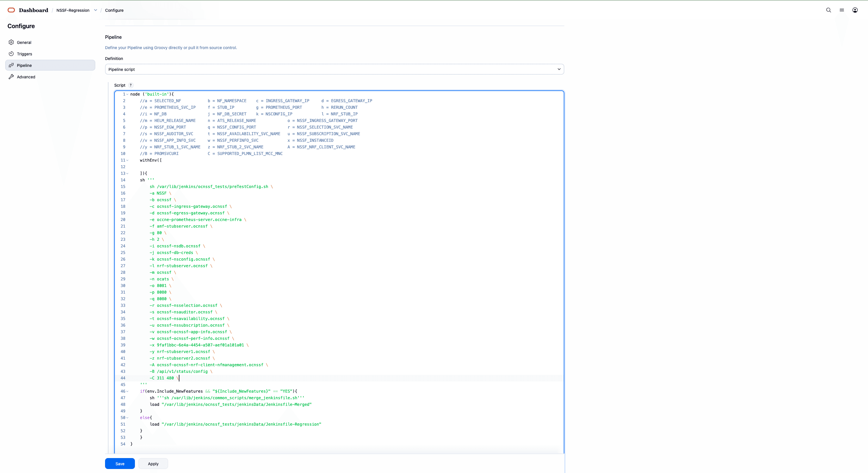Click the 'else{' line 50
Viewport: 868px width, 473px height.
(x=146, y=418)
